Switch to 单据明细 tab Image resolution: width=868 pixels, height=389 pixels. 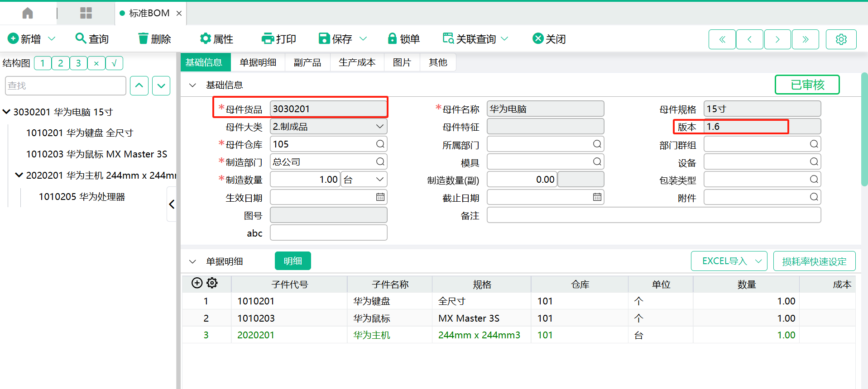[258, 62]
